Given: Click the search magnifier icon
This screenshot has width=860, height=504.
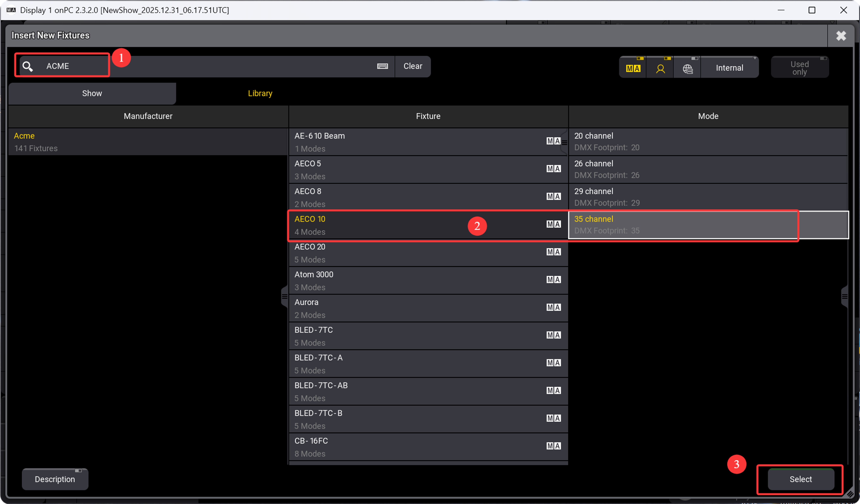Looking at the screenshot, I should point(28,66).
